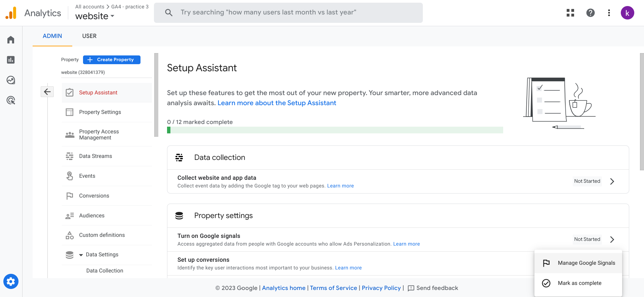Viewport: 644px width, 297px height.
Task: Open Setup Assistant in property menu
Action: click(x=107, y=93)
